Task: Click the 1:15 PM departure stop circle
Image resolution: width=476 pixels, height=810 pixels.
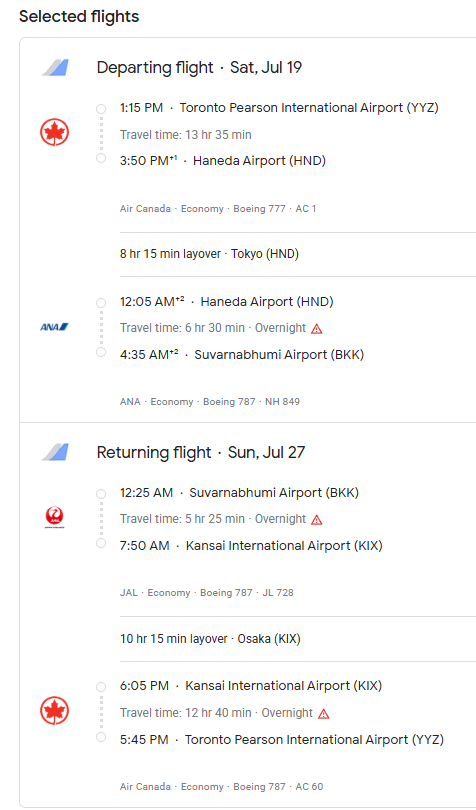Action: pos(101,109)
